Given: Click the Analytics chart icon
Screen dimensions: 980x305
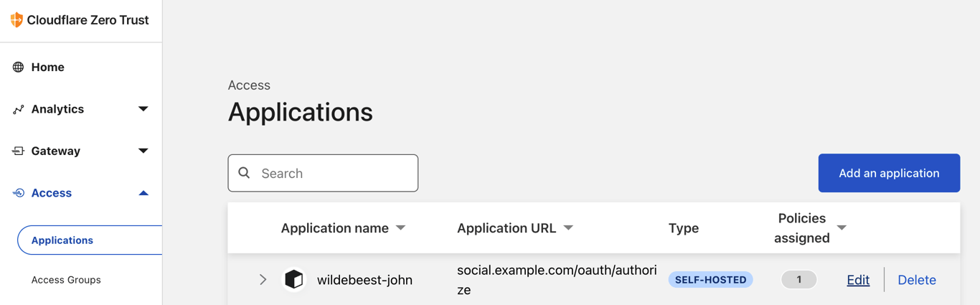Looking at the screenshot, I should pos(19,109).
